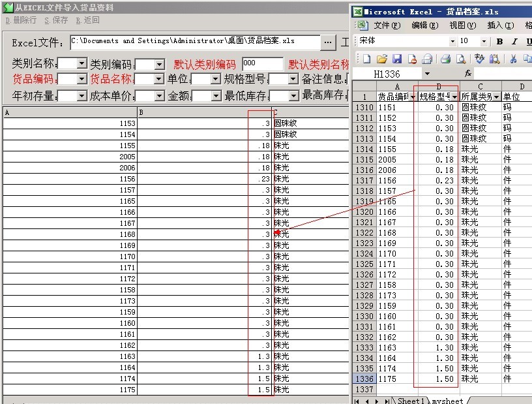This screenshot has height=404, width=532.
Task: Open the 插入(I) menu in Excel
Action: coord(501,25)
